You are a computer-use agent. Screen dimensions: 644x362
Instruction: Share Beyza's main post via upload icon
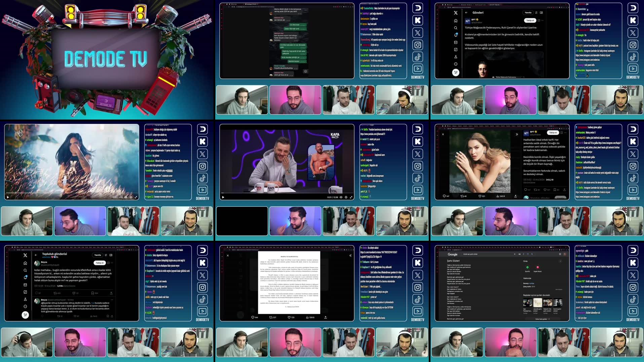pos(111,293)
